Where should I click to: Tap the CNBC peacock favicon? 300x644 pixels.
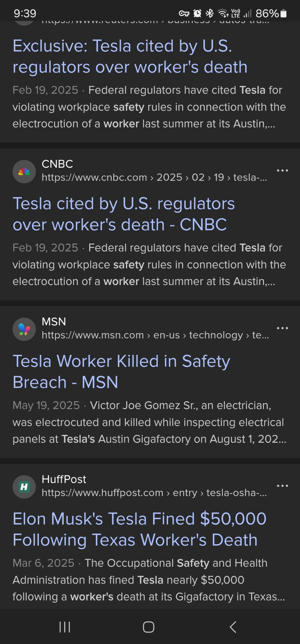pyautogui.click(x=24, y=172)
